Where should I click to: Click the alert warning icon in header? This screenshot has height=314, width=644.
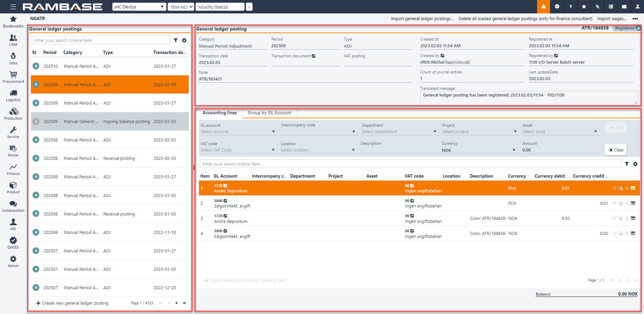pyautogui.click(x=543, y=7)
